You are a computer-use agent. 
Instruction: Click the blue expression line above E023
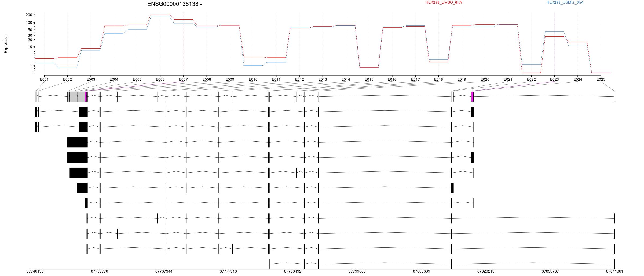pos(554,32)
